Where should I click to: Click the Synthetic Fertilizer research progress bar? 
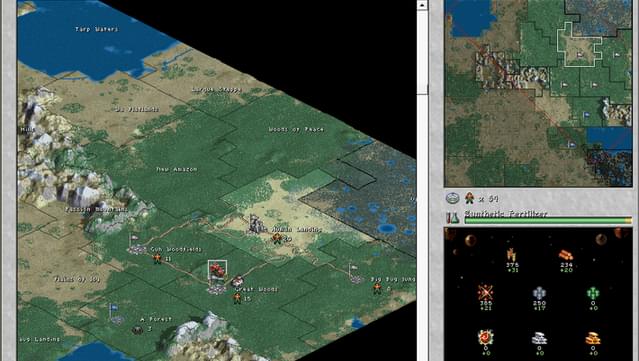548,220
